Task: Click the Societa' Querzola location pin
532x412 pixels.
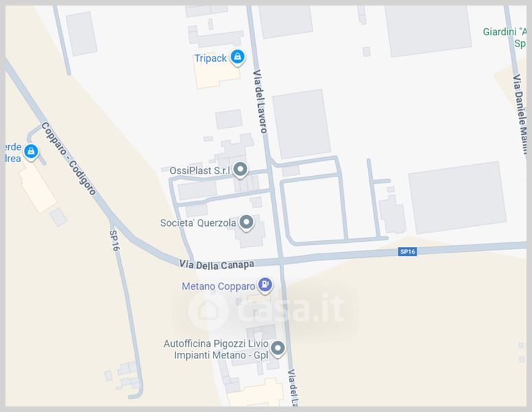Action: click(x=246, y=222)
